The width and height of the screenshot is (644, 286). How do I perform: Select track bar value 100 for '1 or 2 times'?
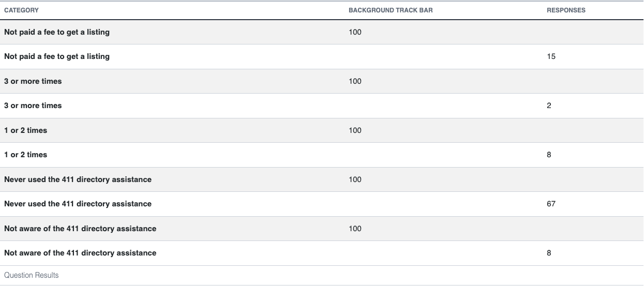(x=355, y=130)
